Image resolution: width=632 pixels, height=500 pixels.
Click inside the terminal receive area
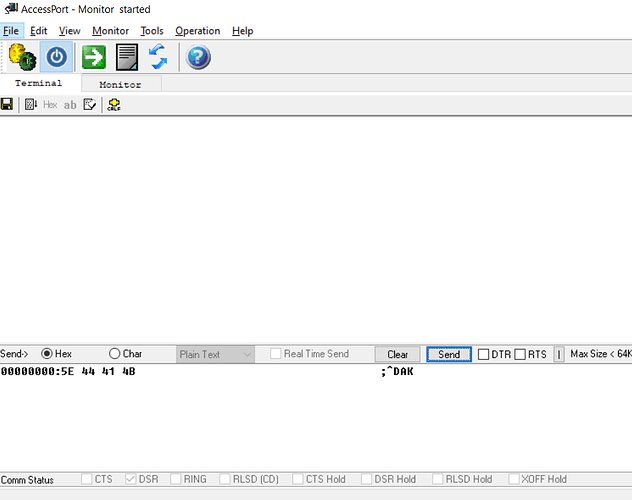[x=316, y=230]
